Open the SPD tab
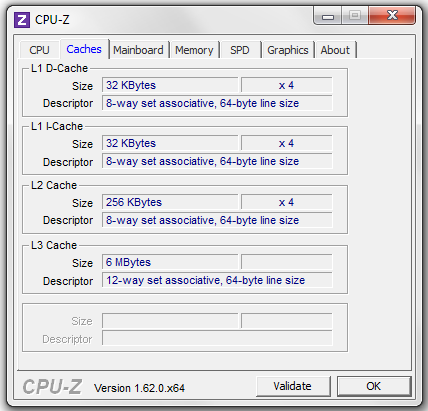 click(240, 50)
